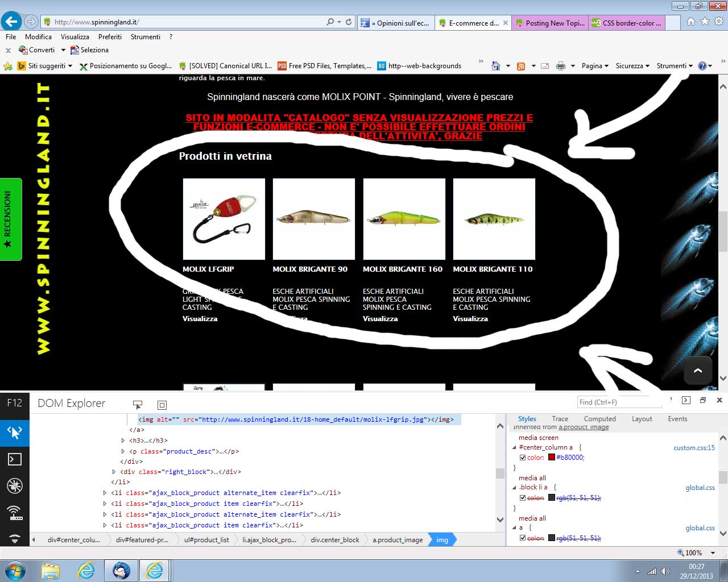Image resolution: width=728 pixels, height=582 pixels.
Task: Click the MOLIX LFGRIP product thumbnail
Action: tap(224, 219)
